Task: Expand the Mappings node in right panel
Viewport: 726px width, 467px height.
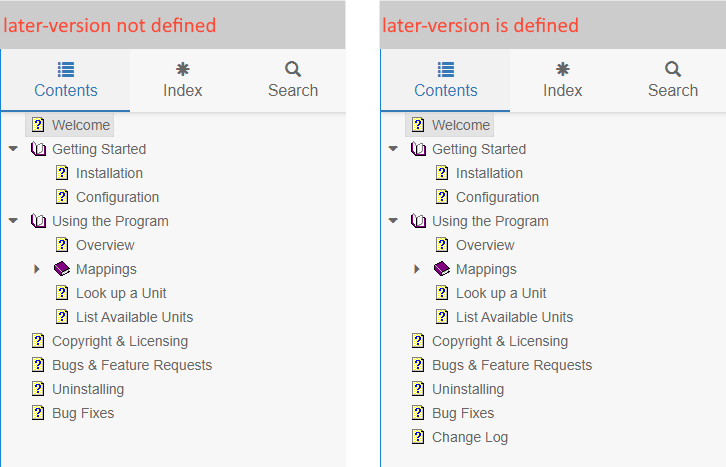Action: coord(417,269)
